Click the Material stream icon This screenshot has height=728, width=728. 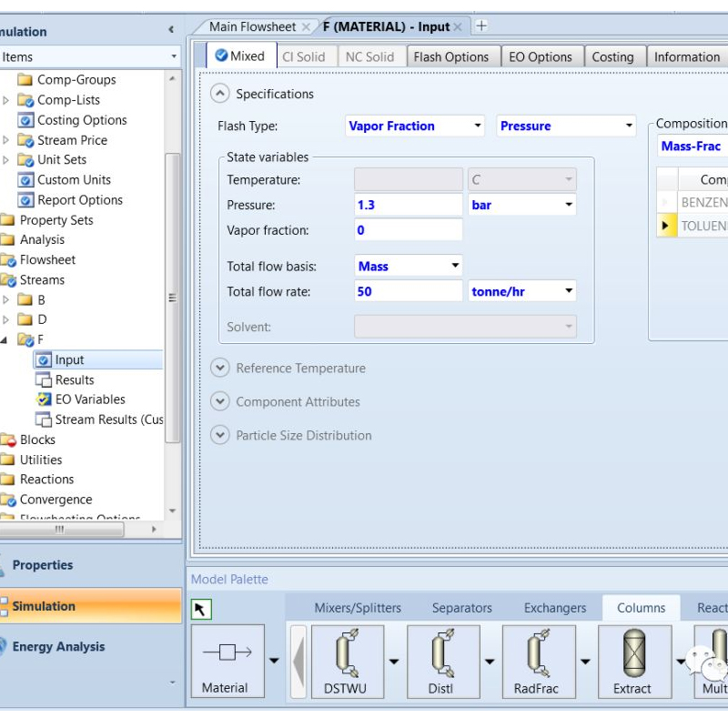pos(226,654)
